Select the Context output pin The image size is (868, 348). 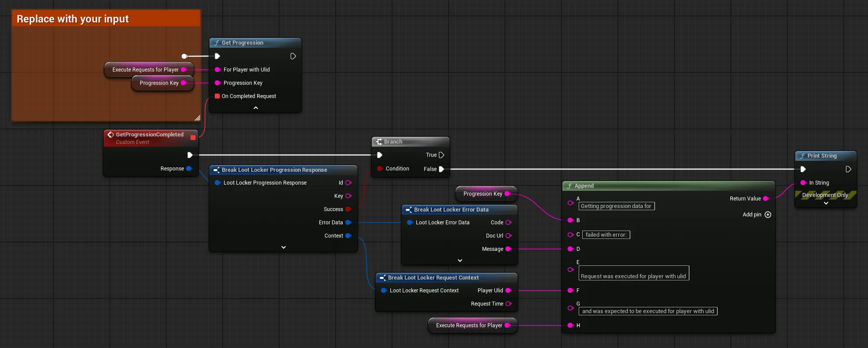click(348, 236)
